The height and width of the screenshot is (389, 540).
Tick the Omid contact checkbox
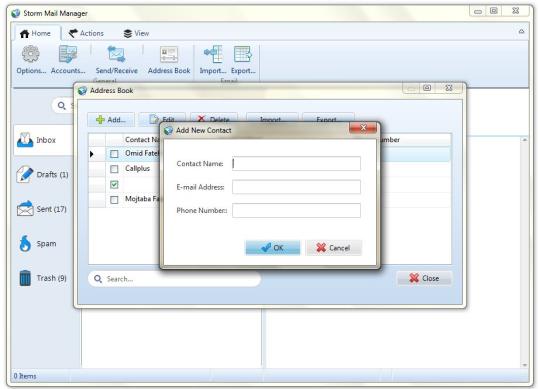[114, 154]
